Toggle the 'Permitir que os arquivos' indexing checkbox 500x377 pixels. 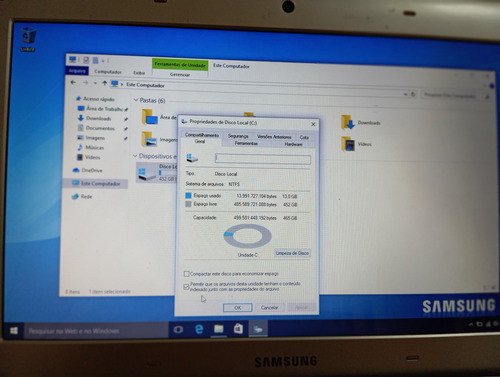click(186, 287)
